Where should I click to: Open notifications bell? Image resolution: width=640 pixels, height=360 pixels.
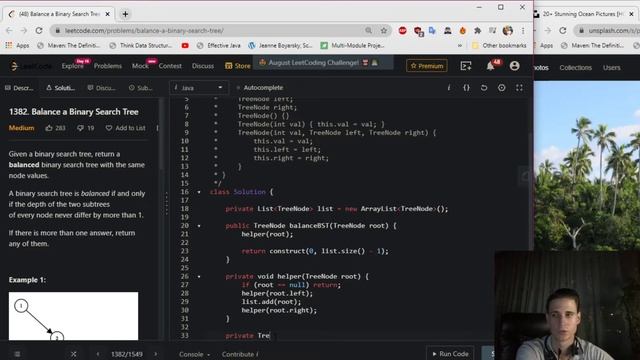coord(491,66)
